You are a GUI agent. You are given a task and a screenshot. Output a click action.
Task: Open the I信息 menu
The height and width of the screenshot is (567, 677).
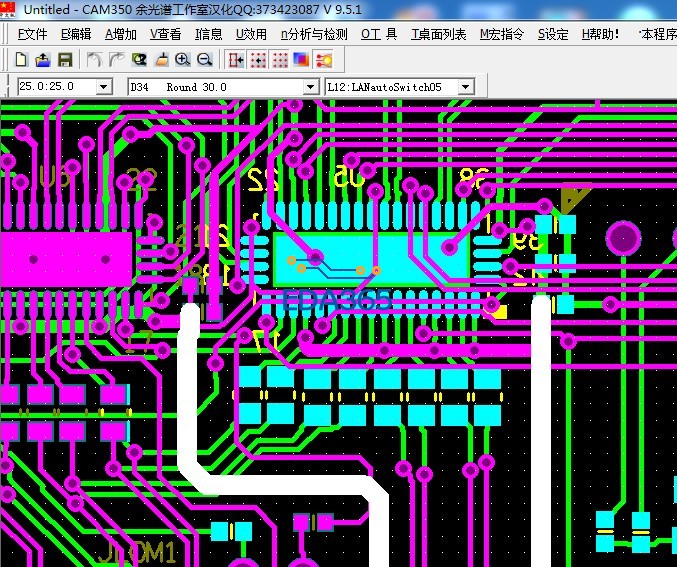click(209, 34)
